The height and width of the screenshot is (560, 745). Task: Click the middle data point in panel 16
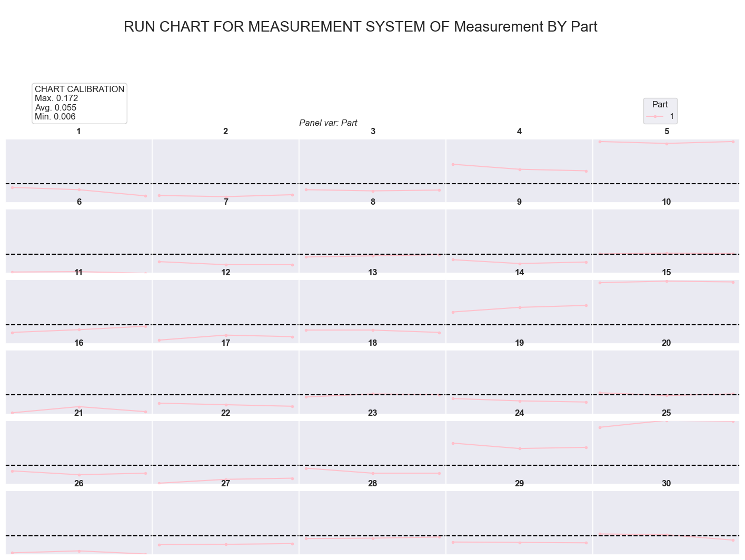click(x=79, y=407)
